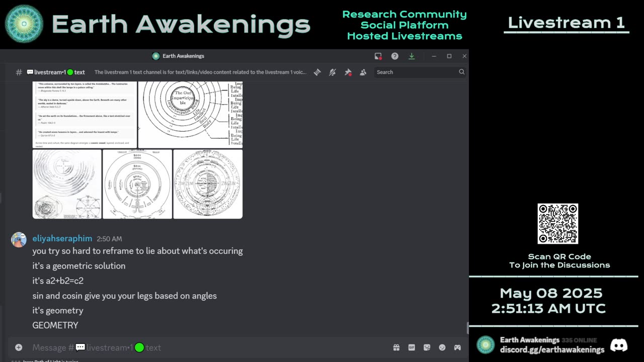Click the QR code to join discussions
644x362 pixels.
[x=557, y=224]
